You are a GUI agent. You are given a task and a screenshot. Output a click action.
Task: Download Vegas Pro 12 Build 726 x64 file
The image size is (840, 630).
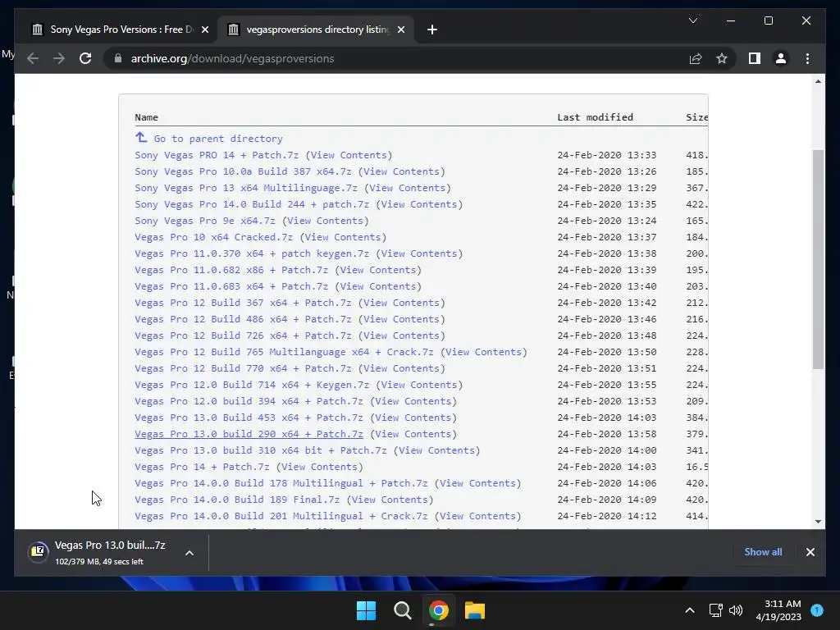pos(243,336)
